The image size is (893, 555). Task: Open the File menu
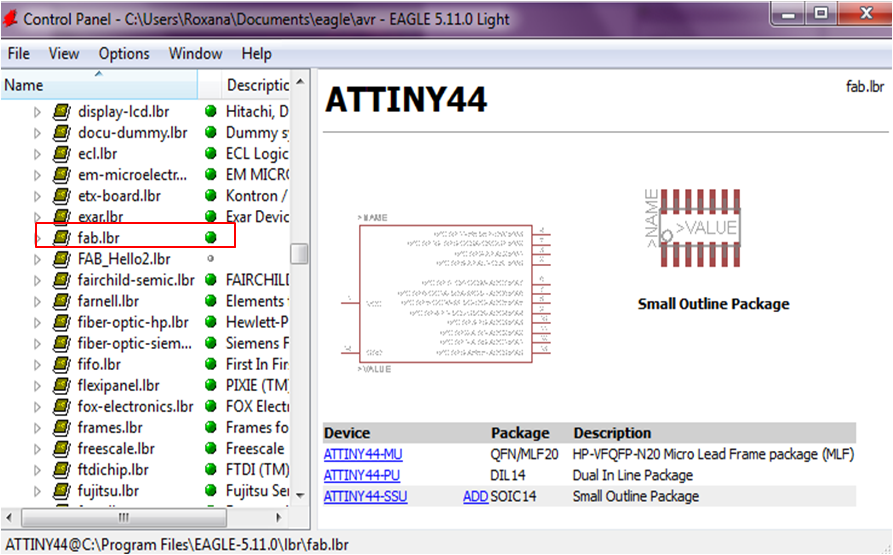click(18, 54)
